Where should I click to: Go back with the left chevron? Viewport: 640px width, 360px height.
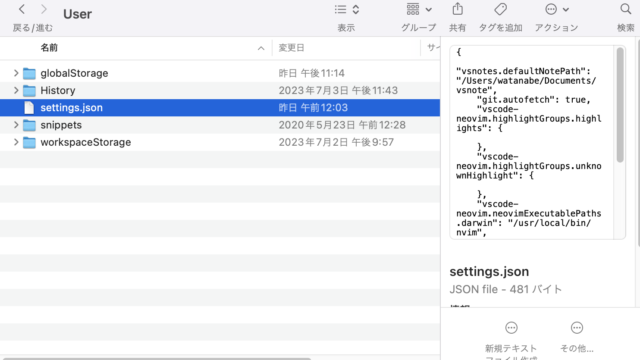tap(22, 9)
